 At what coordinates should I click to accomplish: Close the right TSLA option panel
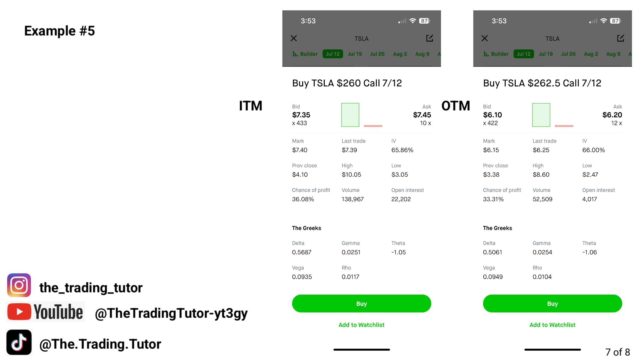[x=484, y=38]
